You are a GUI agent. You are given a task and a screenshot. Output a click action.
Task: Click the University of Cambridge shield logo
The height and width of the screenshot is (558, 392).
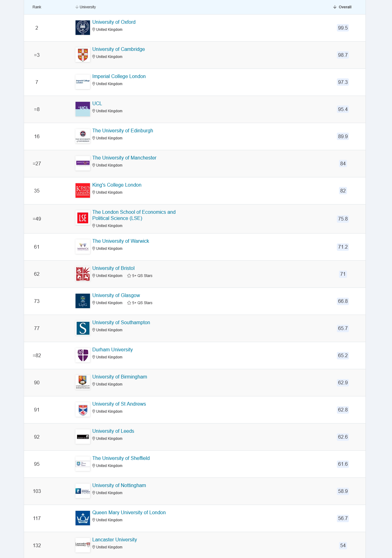click(x=83, y=55)
